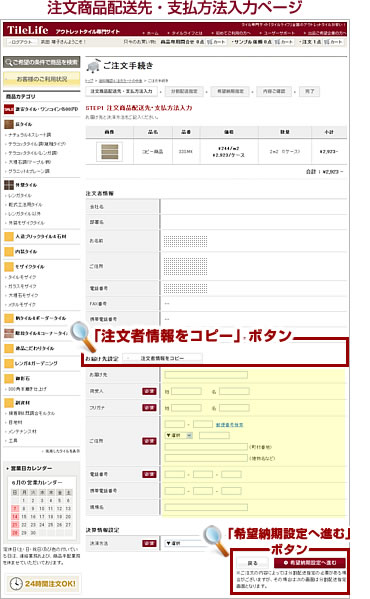Click the orange icon beside 人造ブリックタイル&石材
370x599 pixels.
(9, 236)
